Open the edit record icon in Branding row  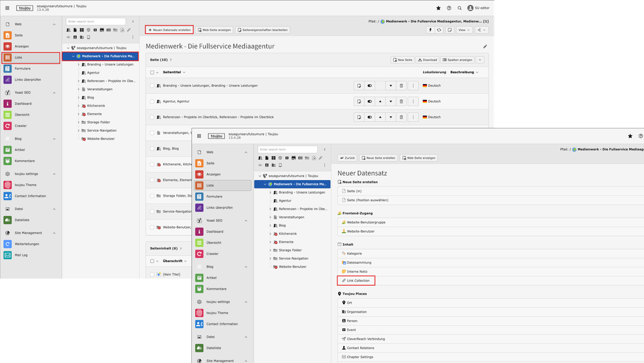pyautogui.click(x=358, y=86)
